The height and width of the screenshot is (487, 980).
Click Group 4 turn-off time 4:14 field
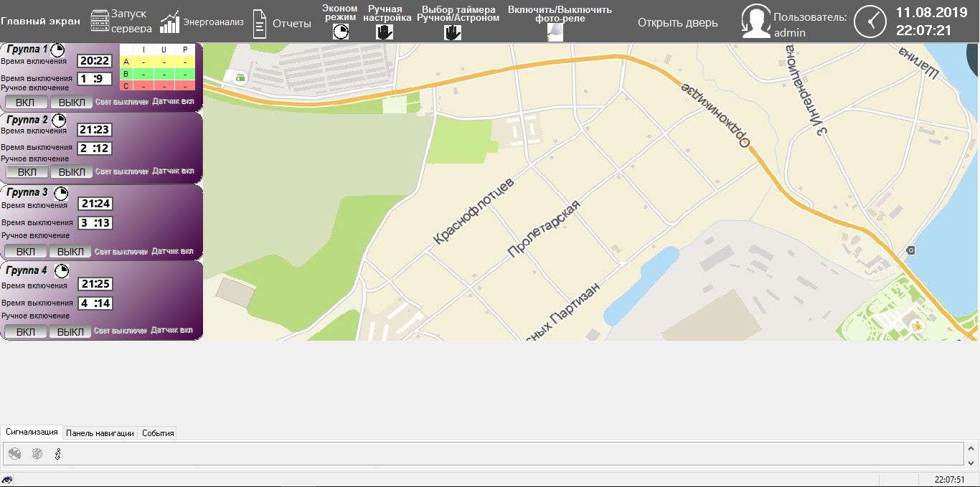point(95,303)
